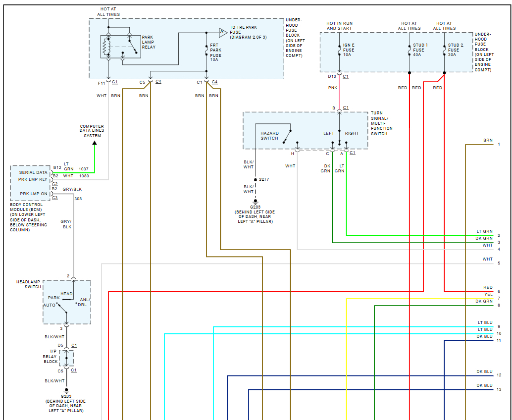Click the "SERIAL DATA" pin label
The height and width of the screenshot is (420, 512).
[33, 172]
